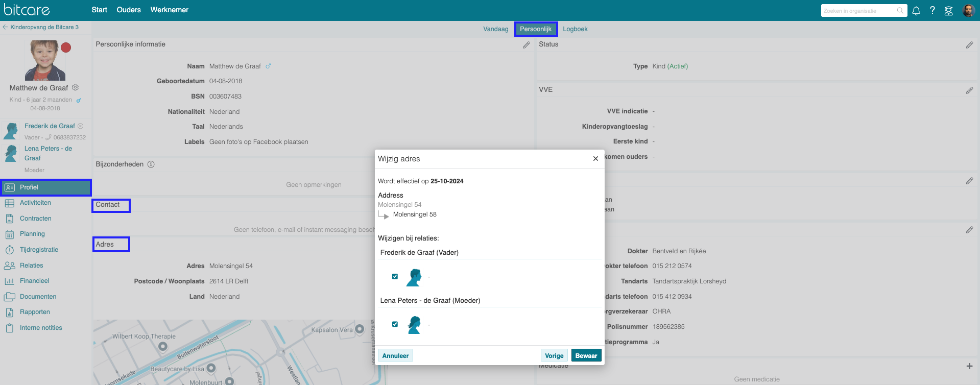Open the Ouders menu item

click(x=129, y=10)
